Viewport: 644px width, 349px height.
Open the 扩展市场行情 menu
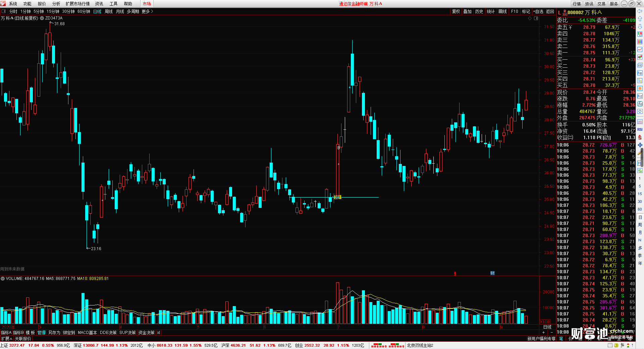coord(78,4)
